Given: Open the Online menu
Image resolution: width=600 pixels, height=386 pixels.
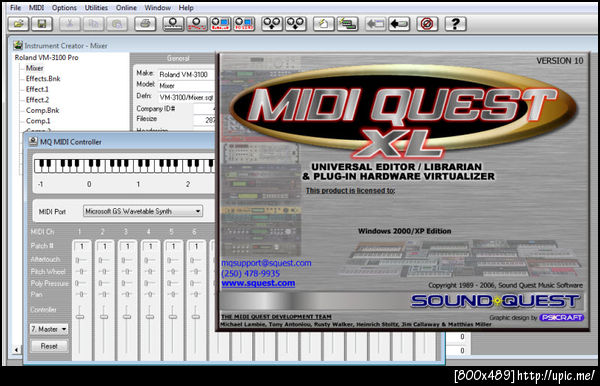Looking at the screenshot, I should coord(126,8).
